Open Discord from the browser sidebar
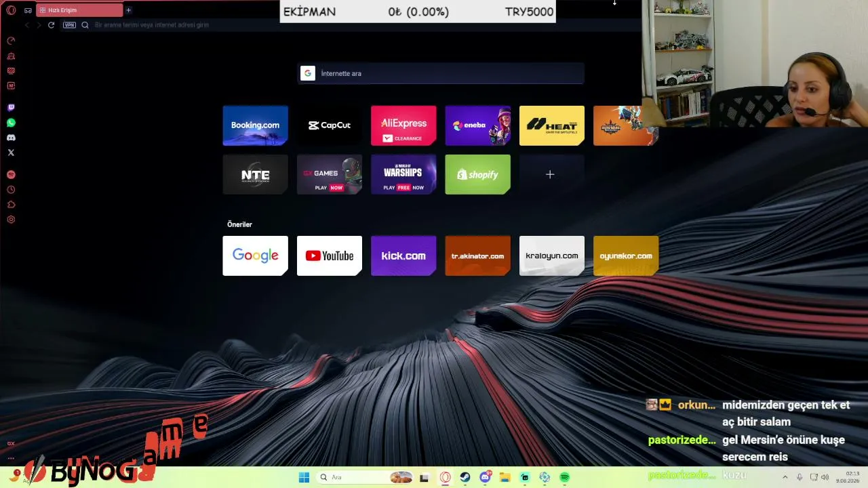 click(x=11, y=138)
